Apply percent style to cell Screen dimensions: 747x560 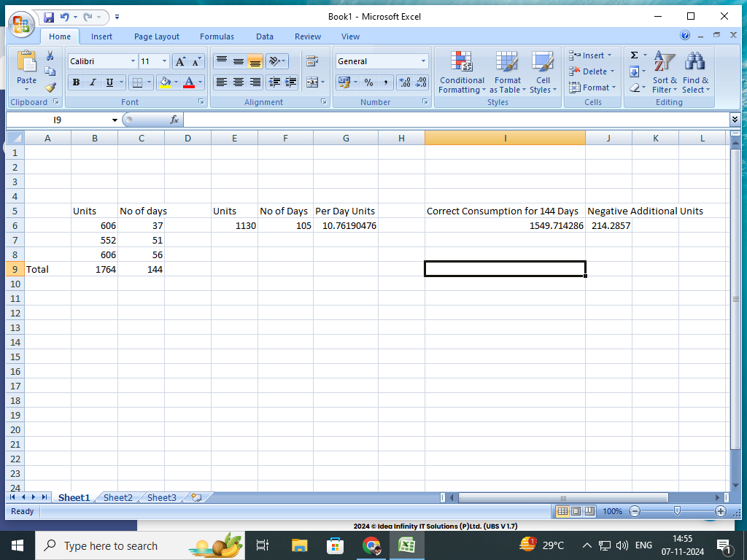pyautogui.click(x=368, y=82)
